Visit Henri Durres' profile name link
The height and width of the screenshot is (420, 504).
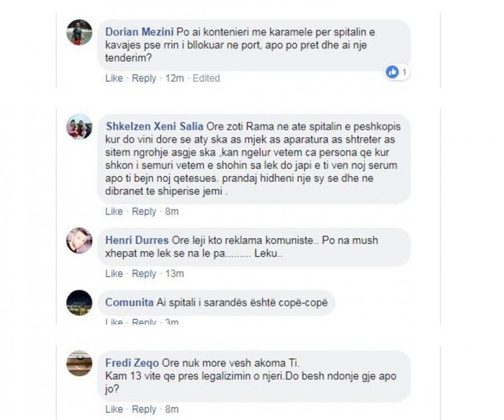pos(137,240)
